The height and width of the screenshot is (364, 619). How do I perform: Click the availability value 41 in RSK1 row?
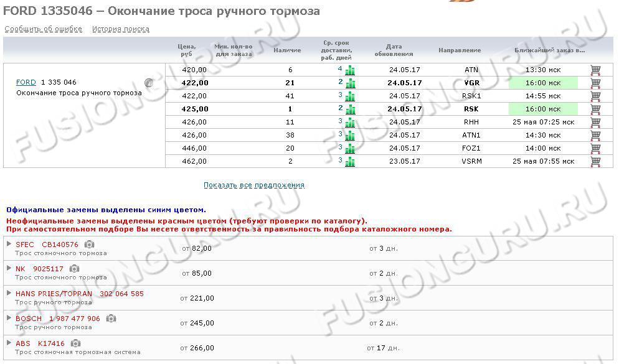coord(290,96)
